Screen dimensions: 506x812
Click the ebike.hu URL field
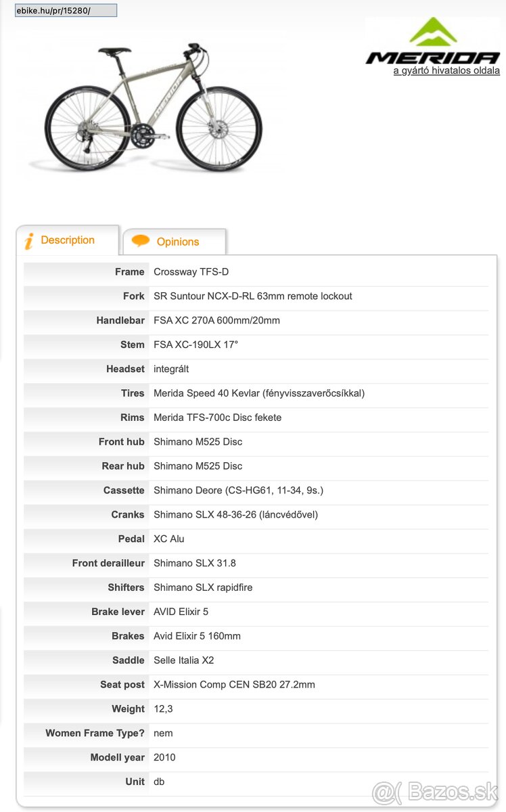66,11
